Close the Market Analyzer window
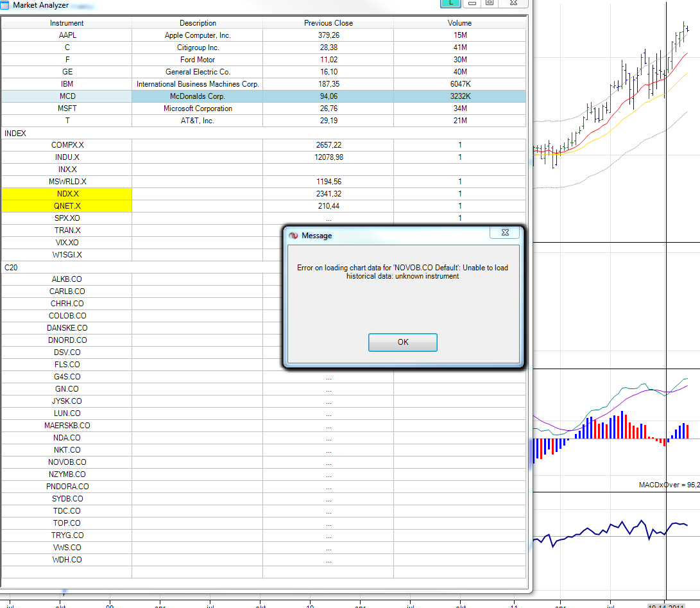Screen dimensions: 700x608 [513, 3]
